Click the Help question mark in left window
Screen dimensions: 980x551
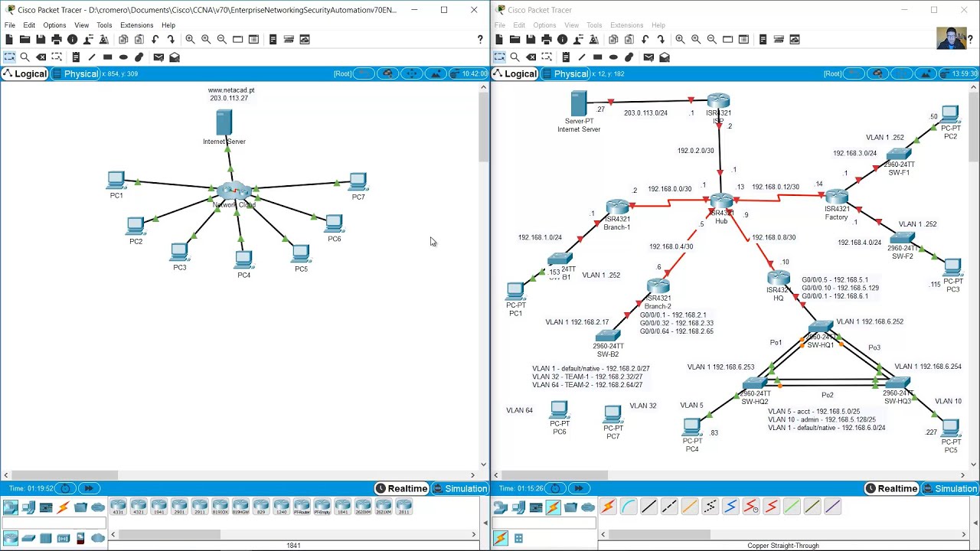[480, 39]
